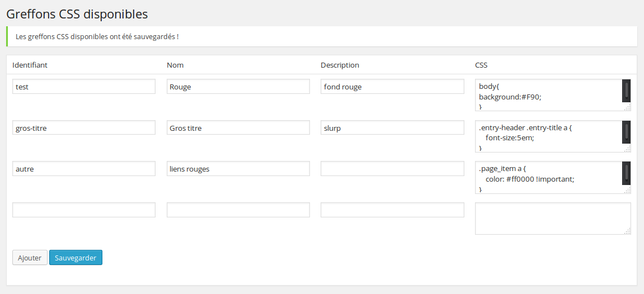Focus the identifier field containing 'test'
The height and width of the screenshot is (294, 644).
pos(84,87)
